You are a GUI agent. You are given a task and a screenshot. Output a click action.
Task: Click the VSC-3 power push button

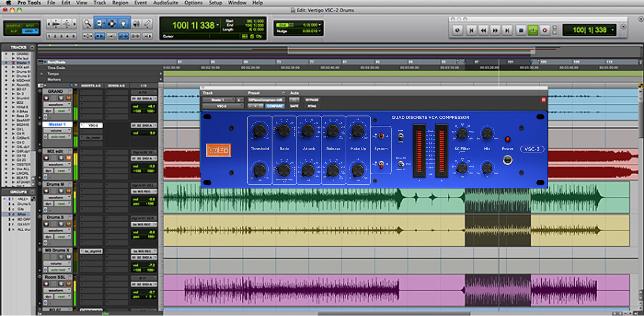[508, 160]
